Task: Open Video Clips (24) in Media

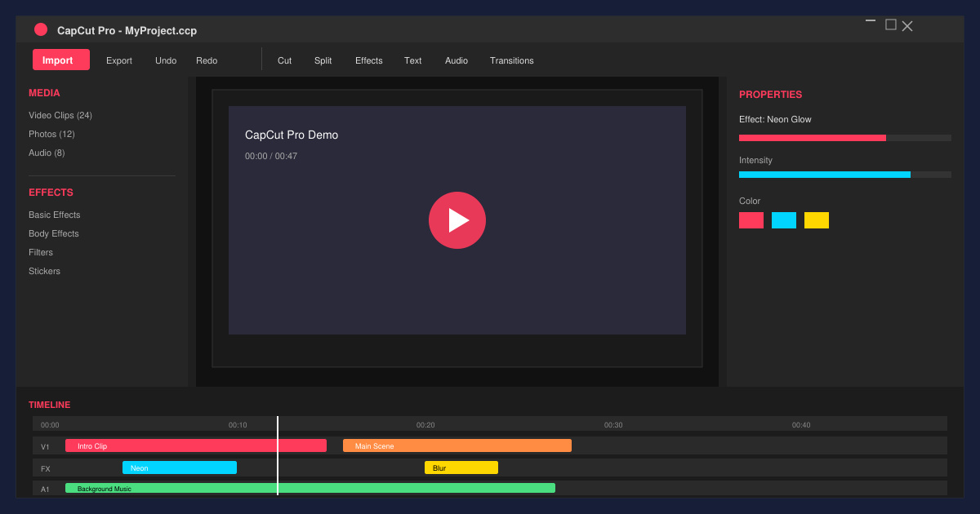Action: [x=60, y=115]
